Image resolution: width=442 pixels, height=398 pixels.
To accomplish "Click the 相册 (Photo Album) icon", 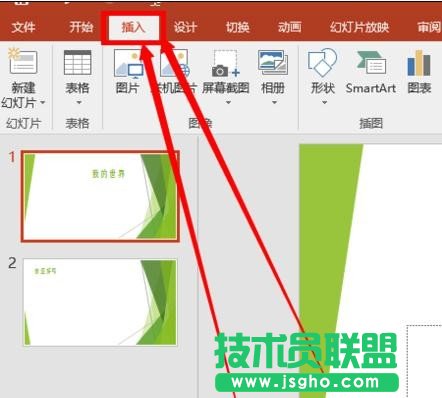I will pyautogui.click(x=273, y=62).
